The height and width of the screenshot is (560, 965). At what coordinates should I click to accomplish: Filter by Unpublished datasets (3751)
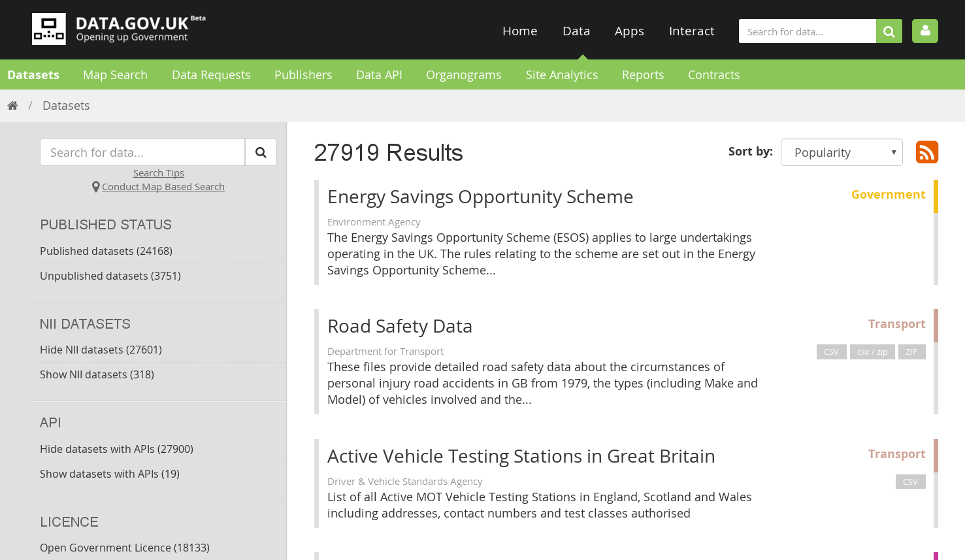110,276
